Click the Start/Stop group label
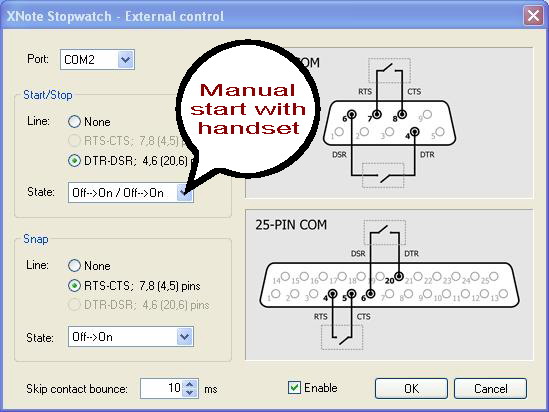The height and width of the screenshot is (412, 549). (x=48, y=95)
